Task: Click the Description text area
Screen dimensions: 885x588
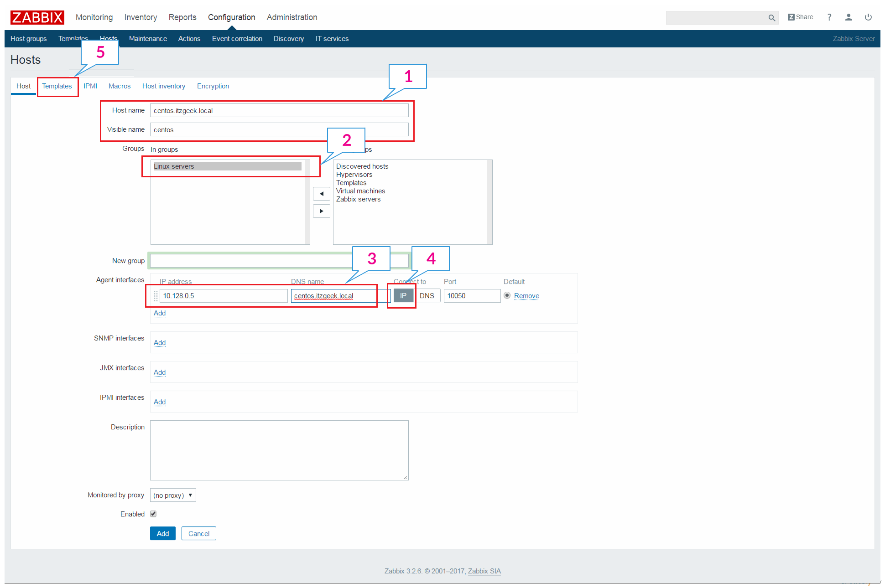Action: coord(279,450)
